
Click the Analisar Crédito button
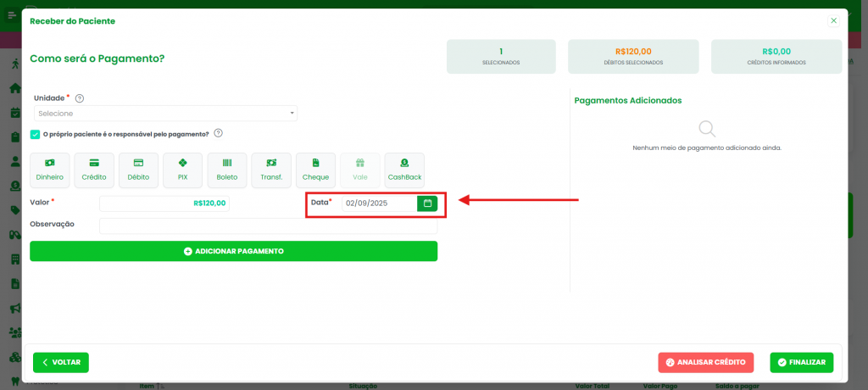click(704, 362)
